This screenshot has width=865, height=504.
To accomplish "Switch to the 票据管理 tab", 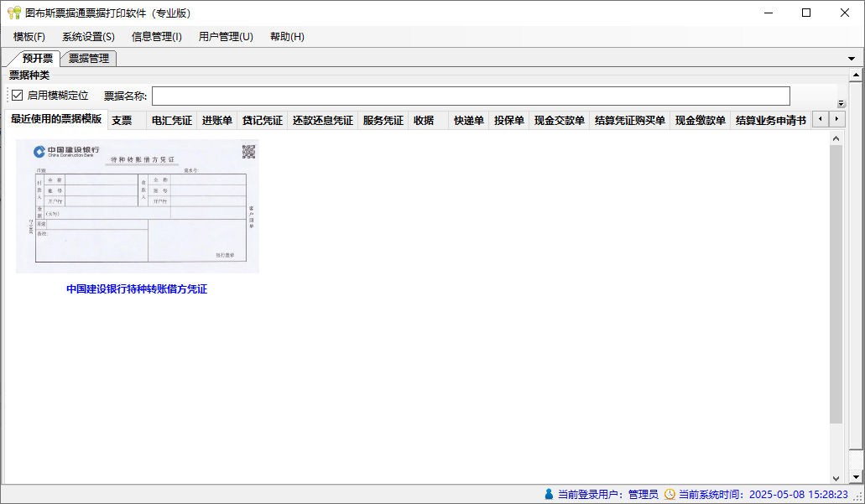I will [88, 59].
